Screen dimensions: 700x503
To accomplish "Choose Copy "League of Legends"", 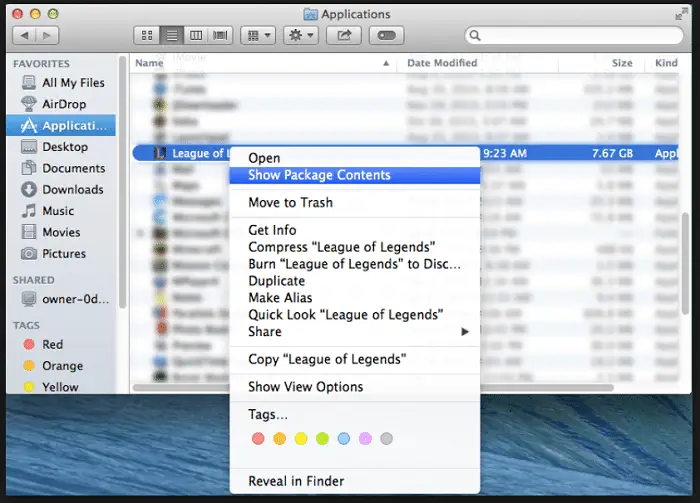I will coord(354,360).
